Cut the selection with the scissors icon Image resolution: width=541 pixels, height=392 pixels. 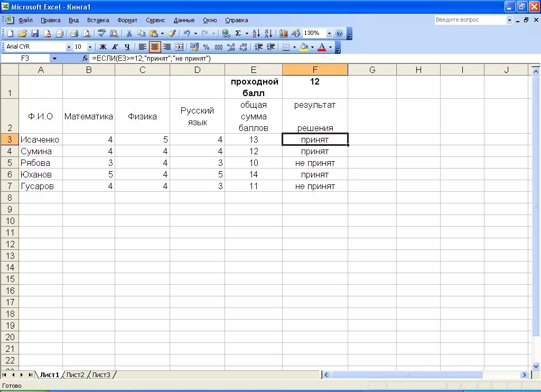click(x=129, y=33)
